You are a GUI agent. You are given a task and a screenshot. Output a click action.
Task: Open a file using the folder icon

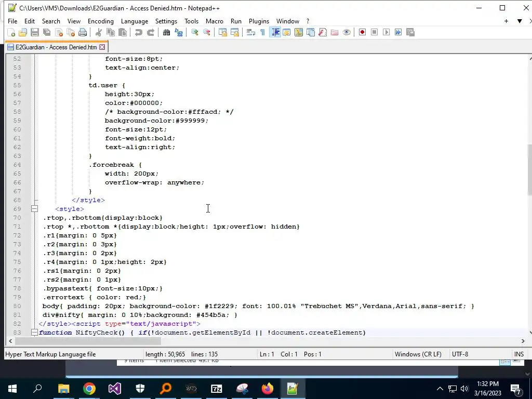coord(23,32)
